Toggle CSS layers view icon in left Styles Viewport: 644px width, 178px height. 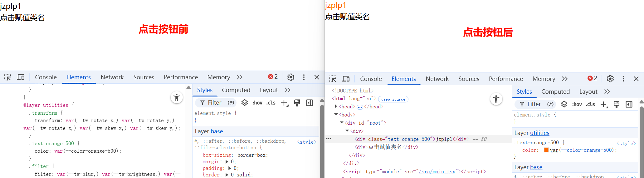coord(245,102)
